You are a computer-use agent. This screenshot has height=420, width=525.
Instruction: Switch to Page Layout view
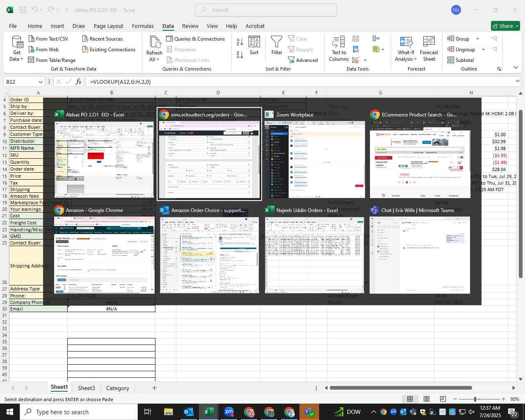click(x=427, y=399)
